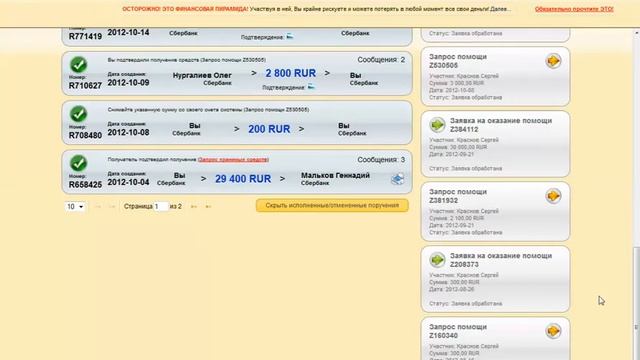Image resolution: width=640 pixels, height=360 pixels.
Task: Open red Запрос приемных средств link in R658425
Action: tap(233, 160)
